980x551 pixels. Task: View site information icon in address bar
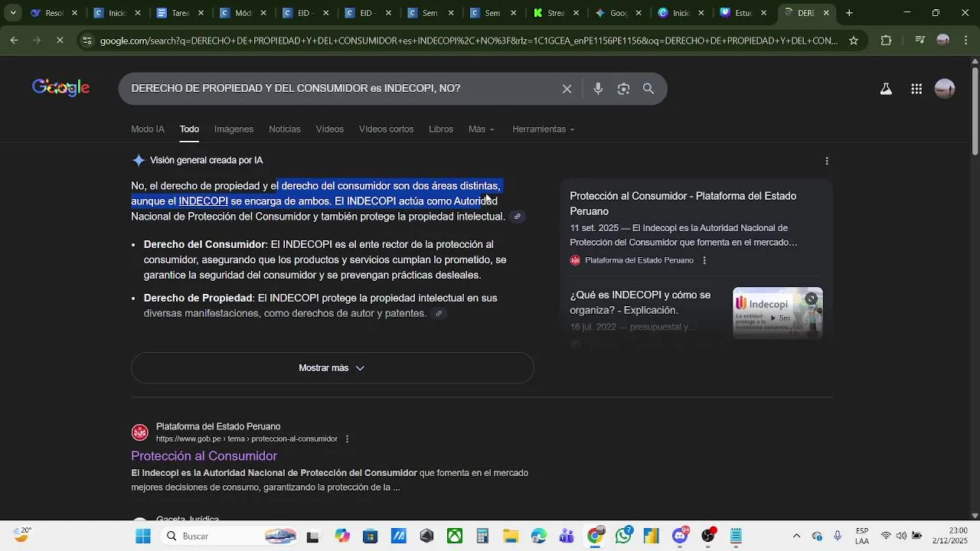(x=87, y=41)
